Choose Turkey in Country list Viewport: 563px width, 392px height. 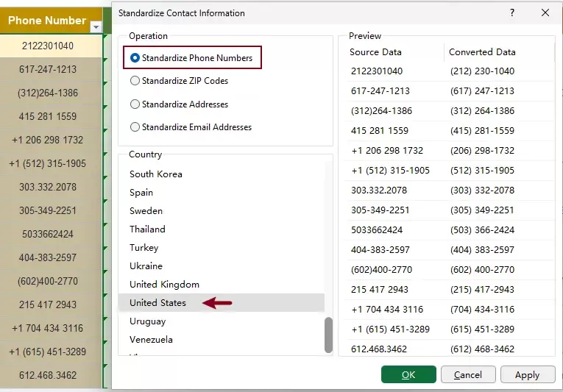pos(222,248)
